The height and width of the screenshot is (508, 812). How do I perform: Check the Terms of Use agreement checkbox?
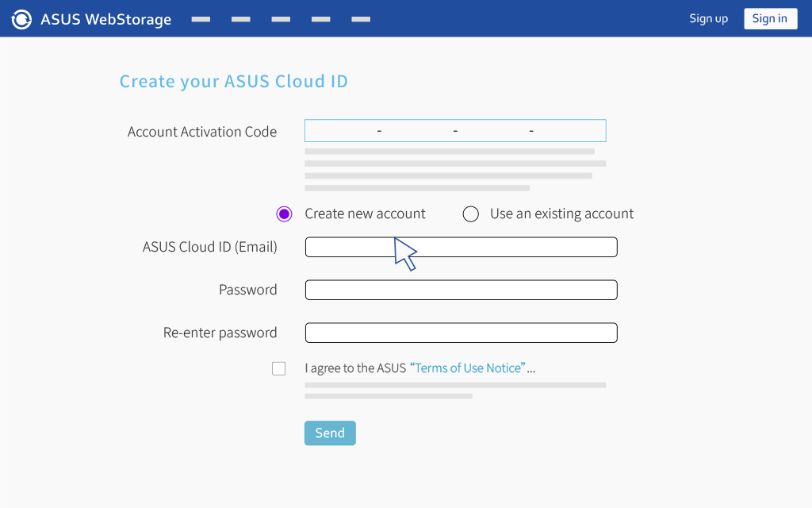pos(278,368)
